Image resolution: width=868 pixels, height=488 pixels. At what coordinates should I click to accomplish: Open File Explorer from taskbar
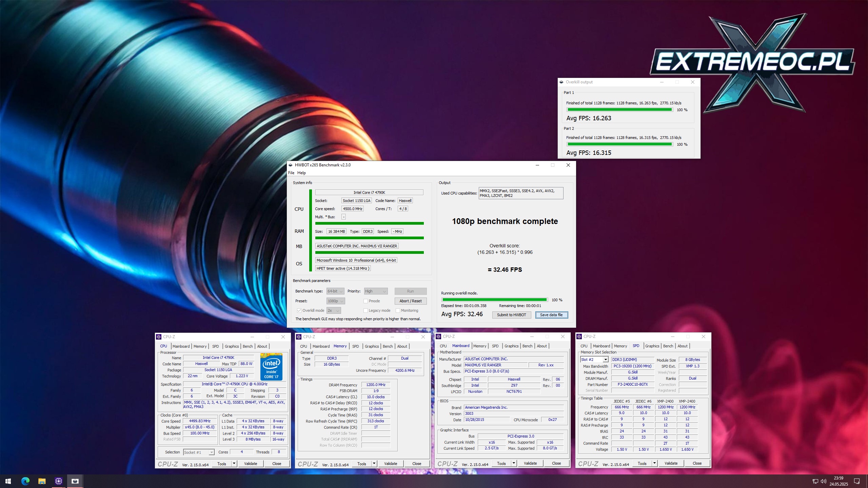pos(42,481)
